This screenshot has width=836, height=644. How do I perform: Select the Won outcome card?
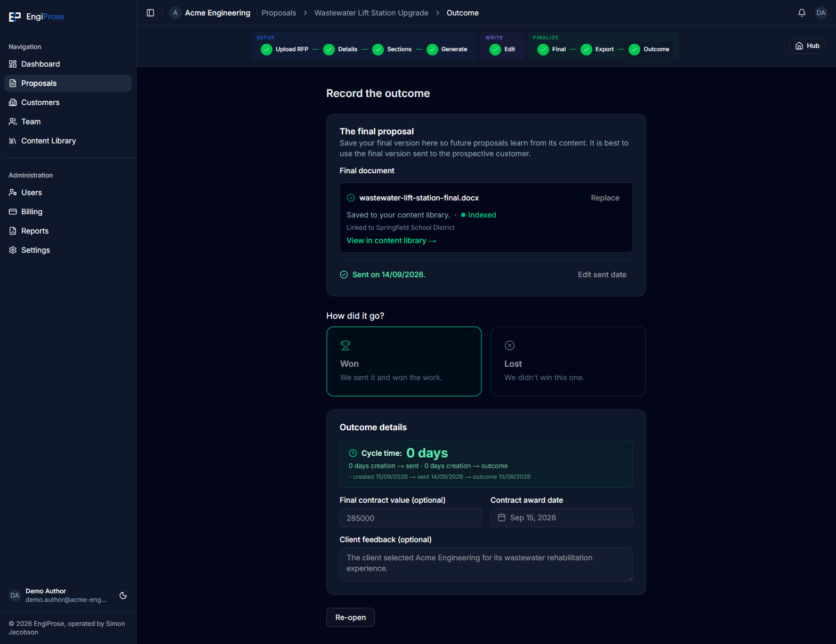404,361
